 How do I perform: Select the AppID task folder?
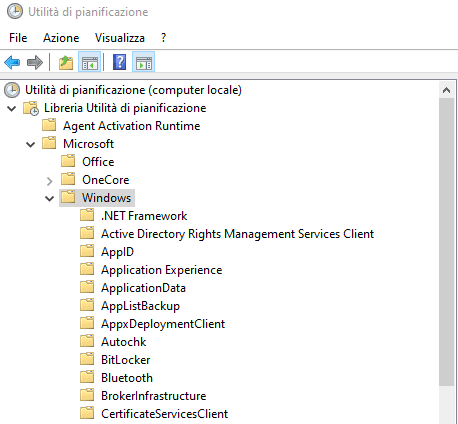click(x=117, y=252)
